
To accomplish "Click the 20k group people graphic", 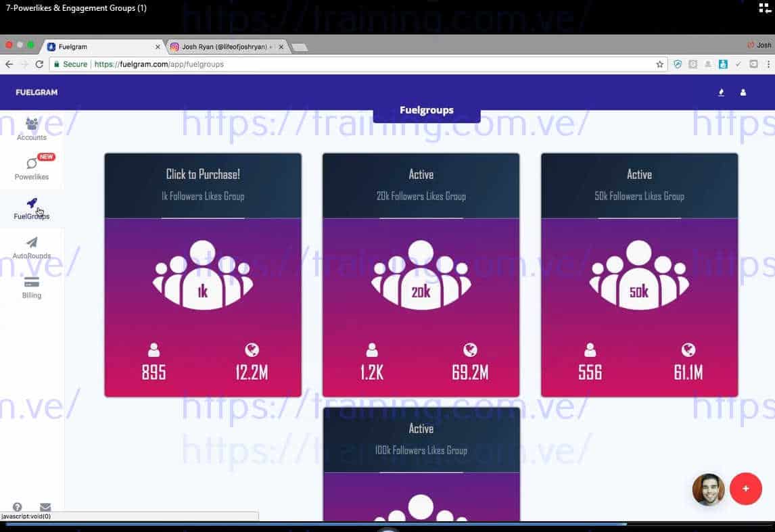I will 421,275.
